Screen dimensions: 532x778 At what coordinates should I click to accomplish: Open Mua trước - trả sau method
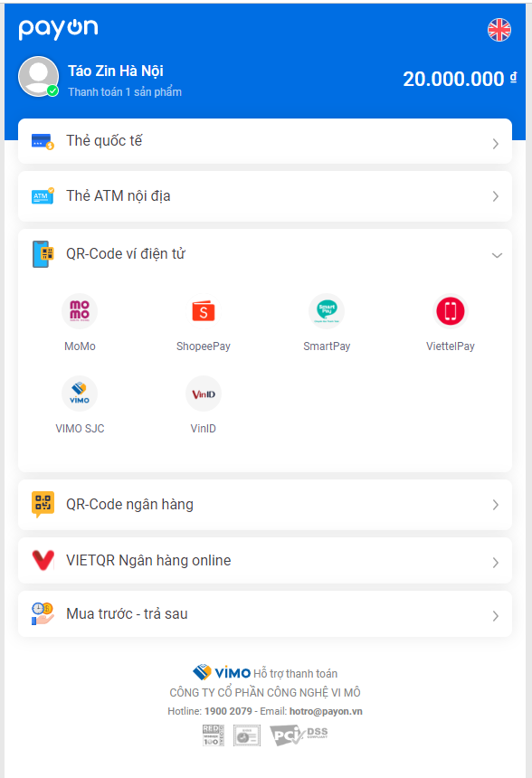click(265, 614)
